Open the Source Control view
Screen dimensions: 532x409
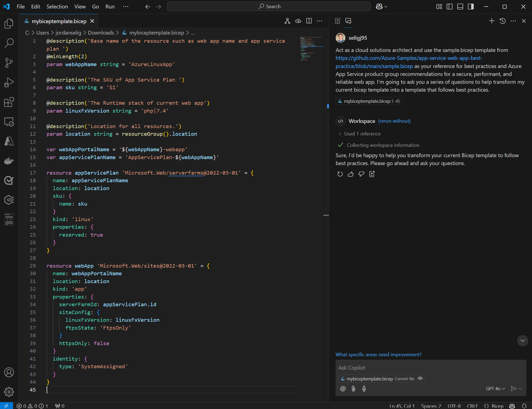tap(9, 63)
